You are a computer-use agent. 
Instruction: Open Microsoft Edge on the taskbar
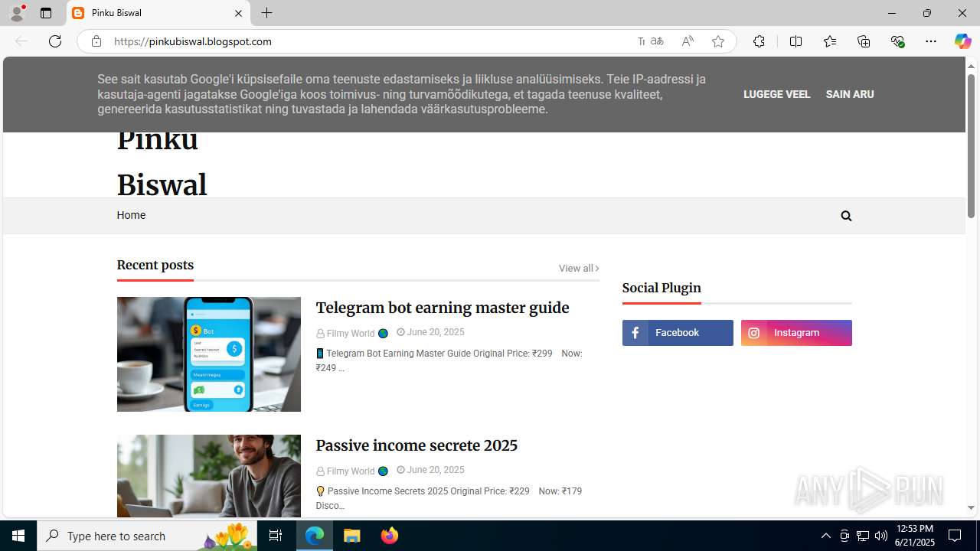point(315,536)
